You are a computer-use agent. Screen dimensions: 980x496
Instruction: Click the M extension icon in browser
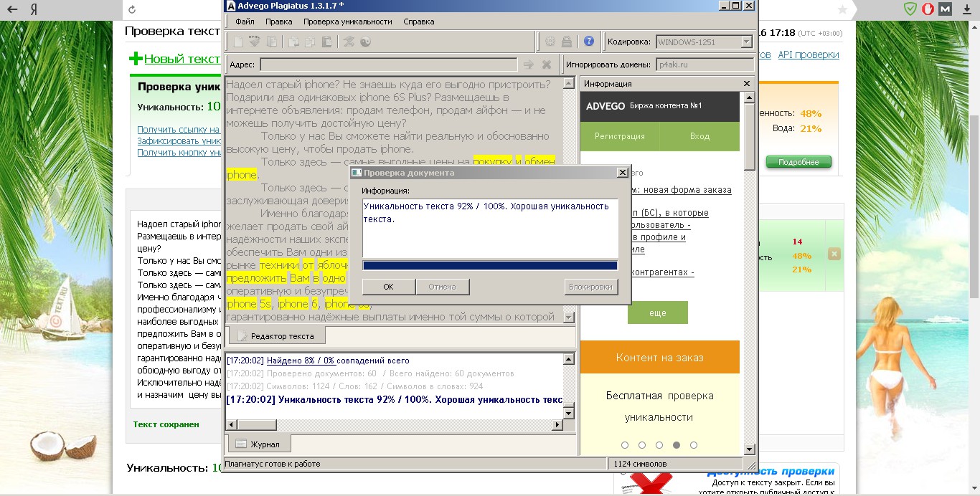[x=946, y=9]
